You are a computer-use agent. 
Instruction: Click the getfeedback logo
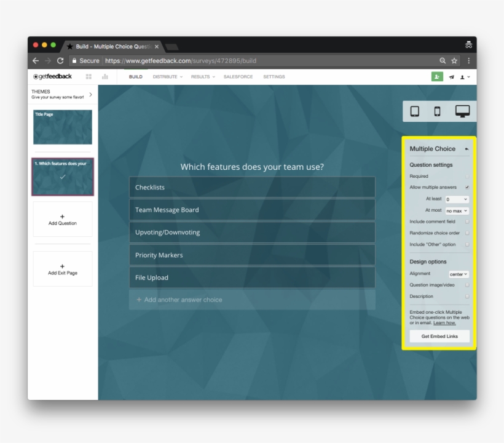click(52, 76)
